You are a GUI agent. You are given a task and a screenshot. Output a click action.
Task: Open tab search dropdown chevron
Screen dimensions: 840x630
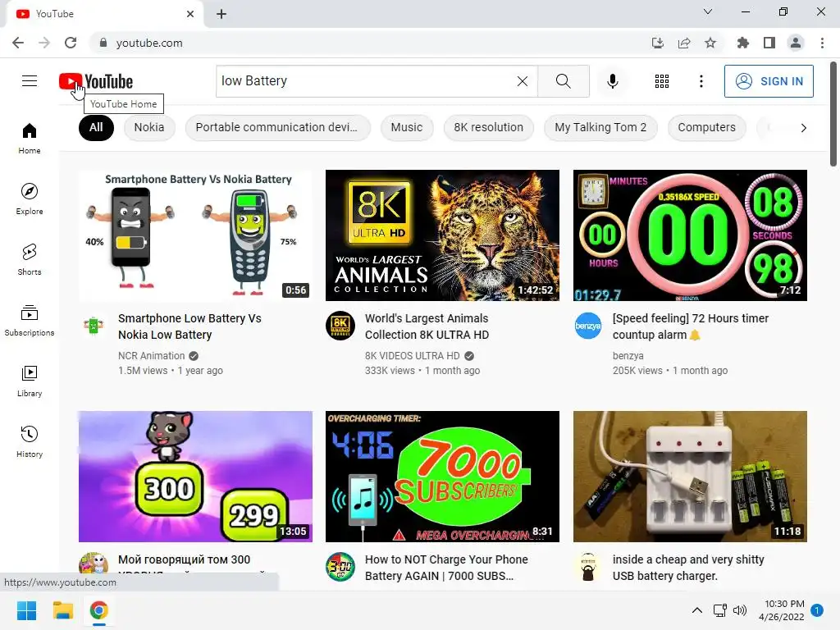click(707, 11)
